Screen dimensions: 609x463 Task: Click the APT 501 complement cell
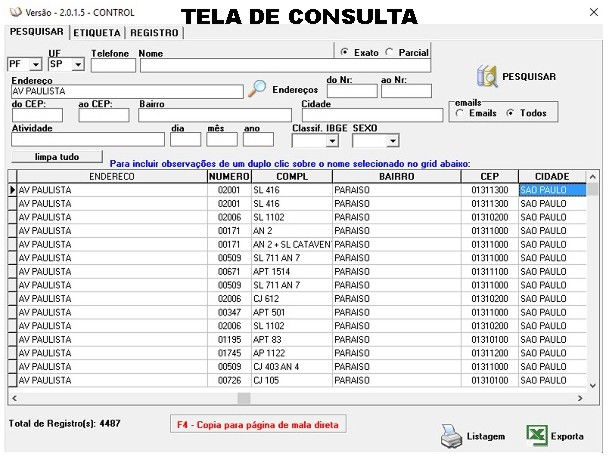pyautogui.click(x=292, y=312)
